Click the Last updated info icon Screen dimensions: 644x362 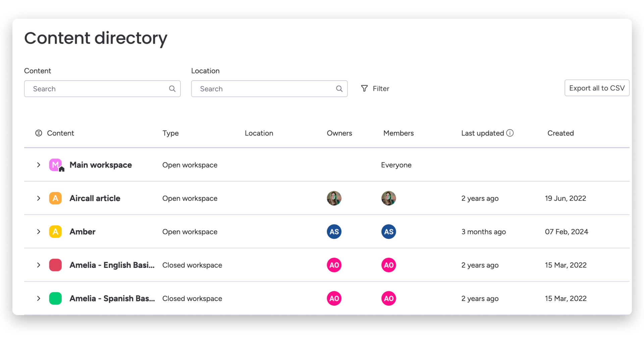510,133
